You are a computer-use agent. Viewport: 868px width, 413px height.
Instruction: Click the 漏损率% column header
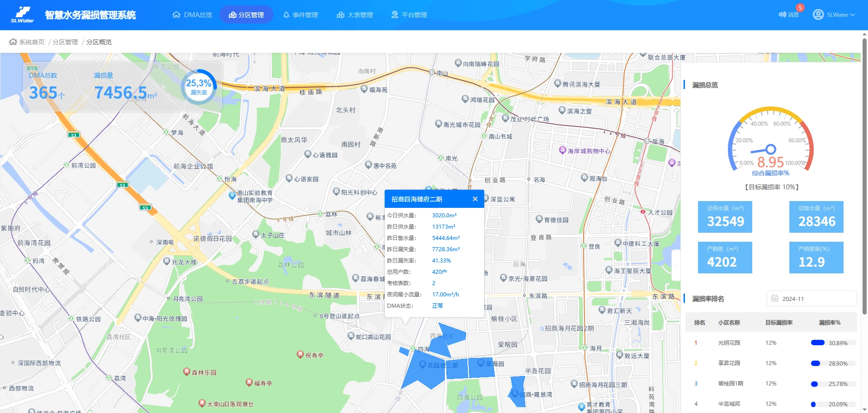[x=830, y=323]
